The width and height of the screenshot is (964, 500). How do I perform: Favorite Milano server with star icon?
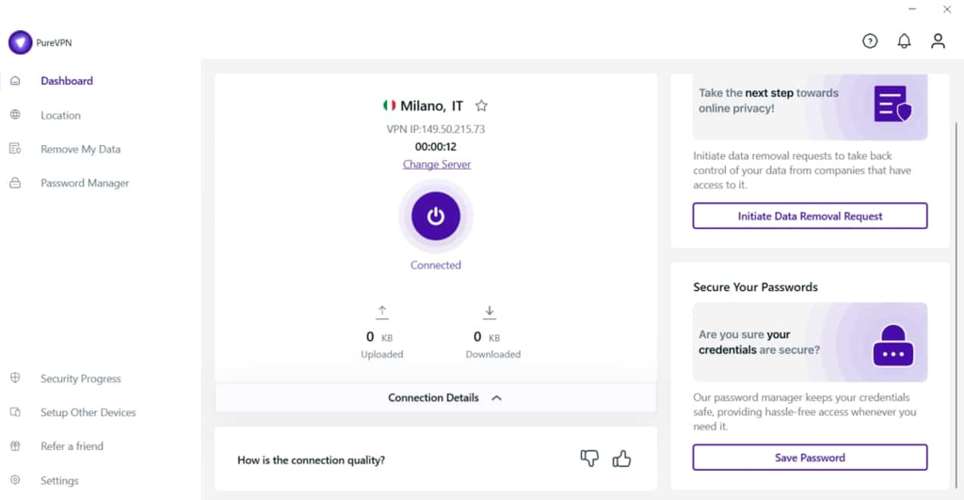coord(482,105)
